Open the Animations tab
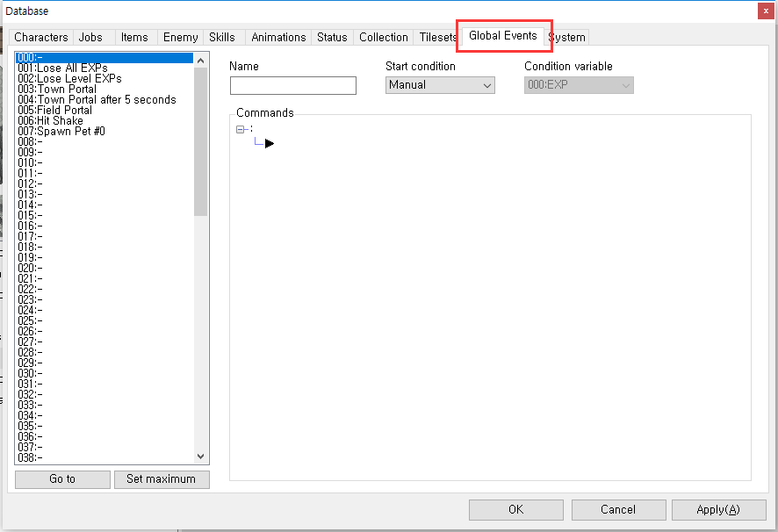 coord(278,37)
